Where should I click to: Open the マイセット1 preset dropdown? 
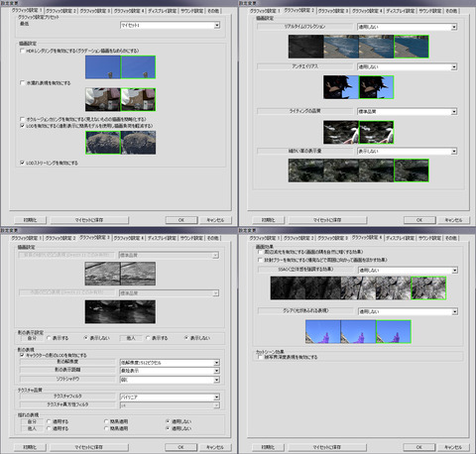tap(170, 25)
